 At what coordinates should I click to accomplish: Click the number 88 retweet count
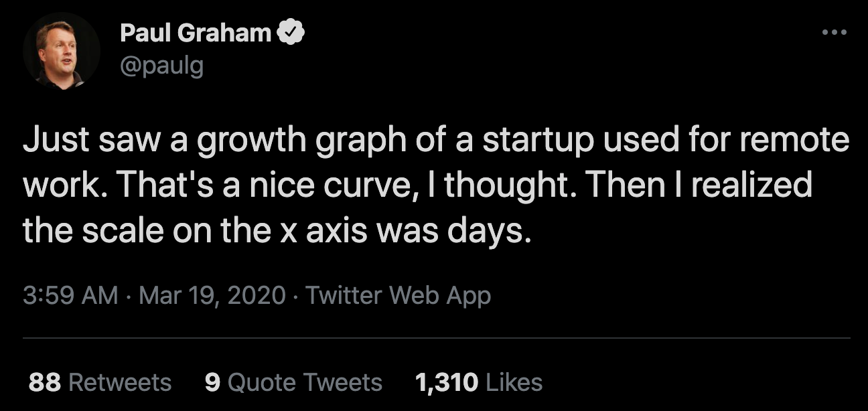(x=45, y=382)
